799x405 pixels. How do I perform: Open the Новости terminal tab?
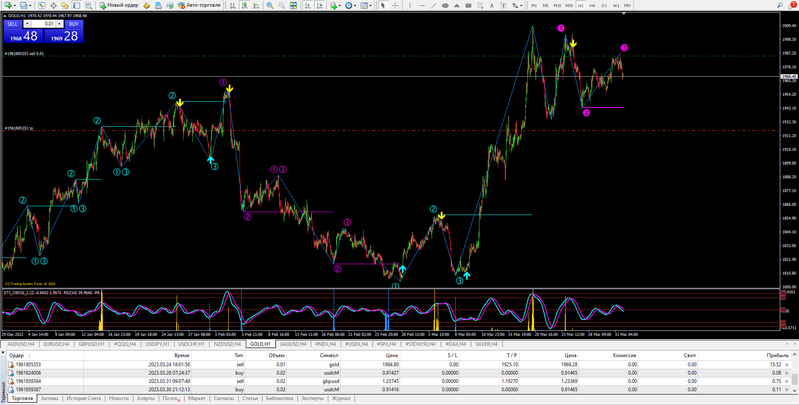point(119,398)
